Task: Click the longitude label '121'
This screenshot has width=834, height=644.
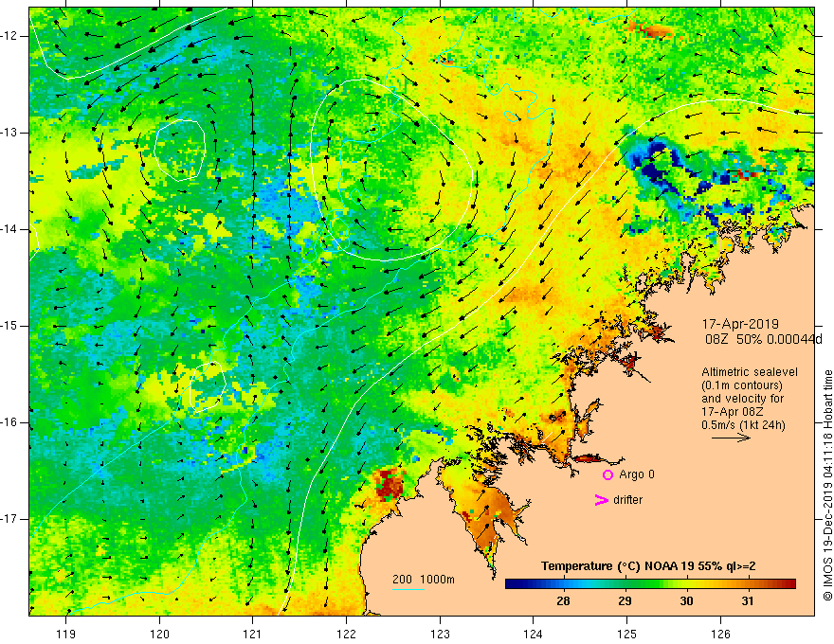Action: tap(253, 634)
